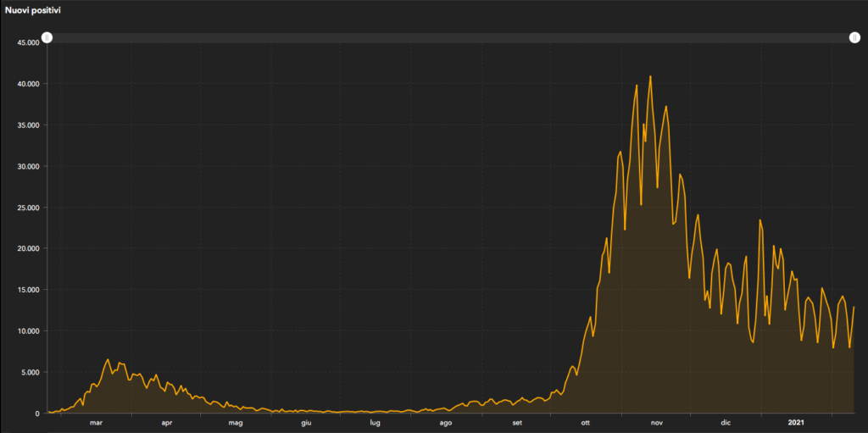868x433 pixels.
Task: Click the 'set' month axis label
Action: [x=517, y=422]
